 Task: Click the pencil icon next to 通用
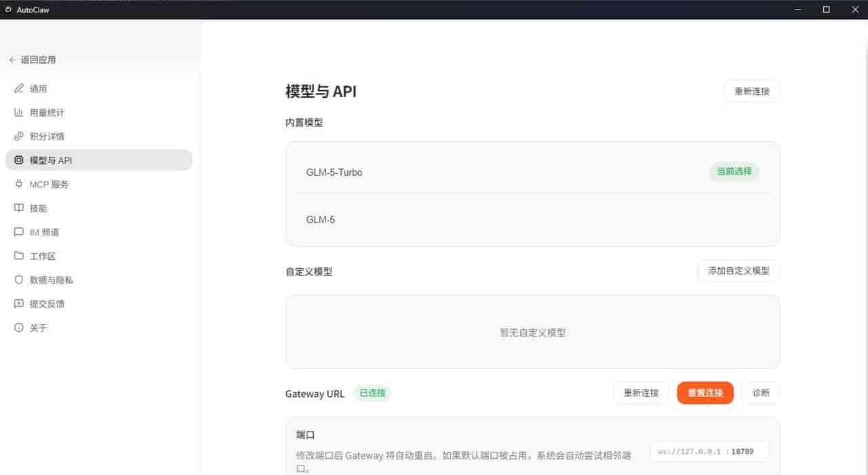point(19,89)
